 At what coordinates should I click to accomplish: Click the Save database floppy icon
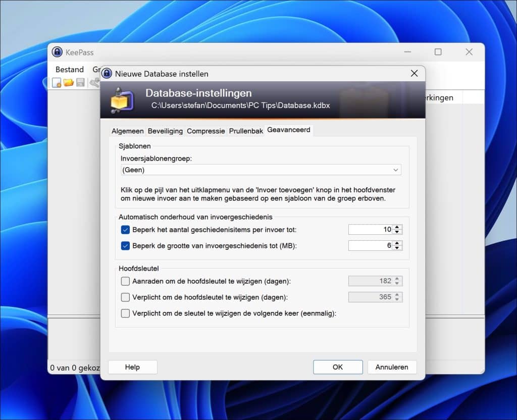pos(80,82)
